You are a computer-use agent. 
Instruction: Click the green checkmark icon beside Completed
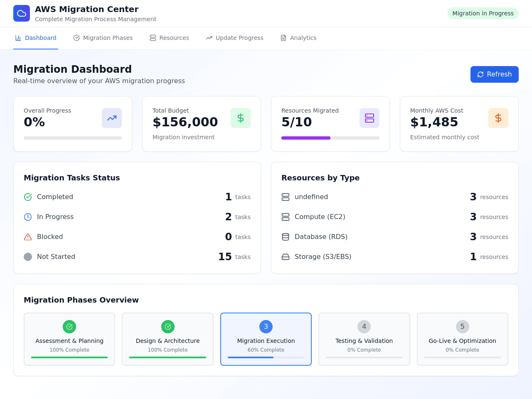tap(28, 197)
